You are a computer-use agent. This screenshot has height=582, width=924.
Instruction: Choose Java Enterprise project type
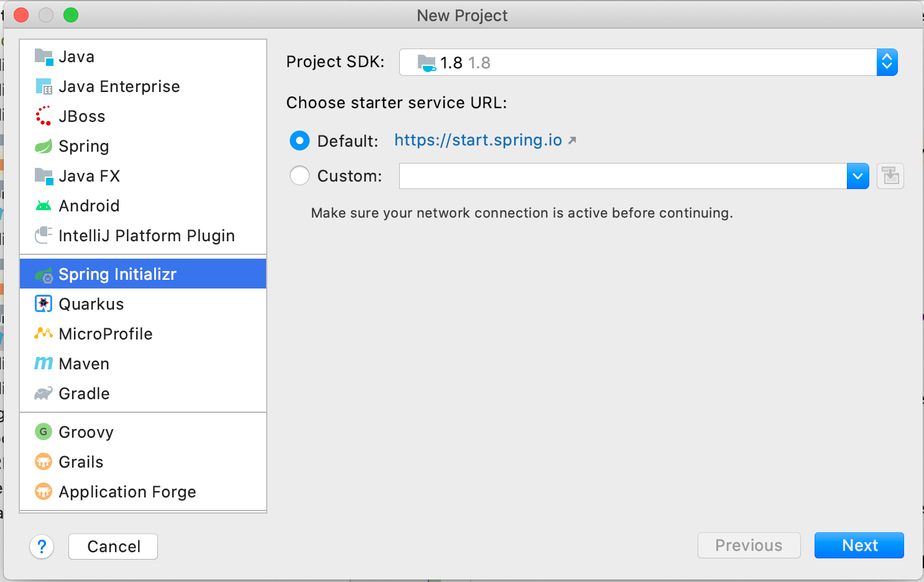click(119, 86)
